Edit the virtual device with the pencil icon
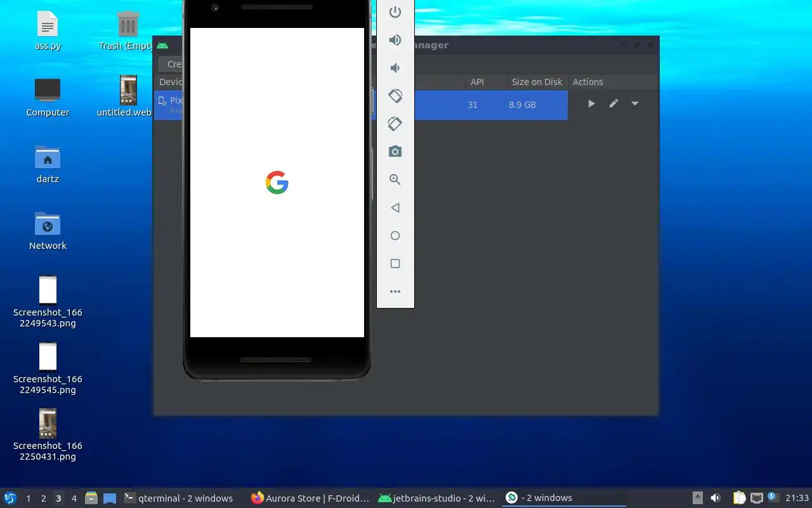 click(613, 104)
